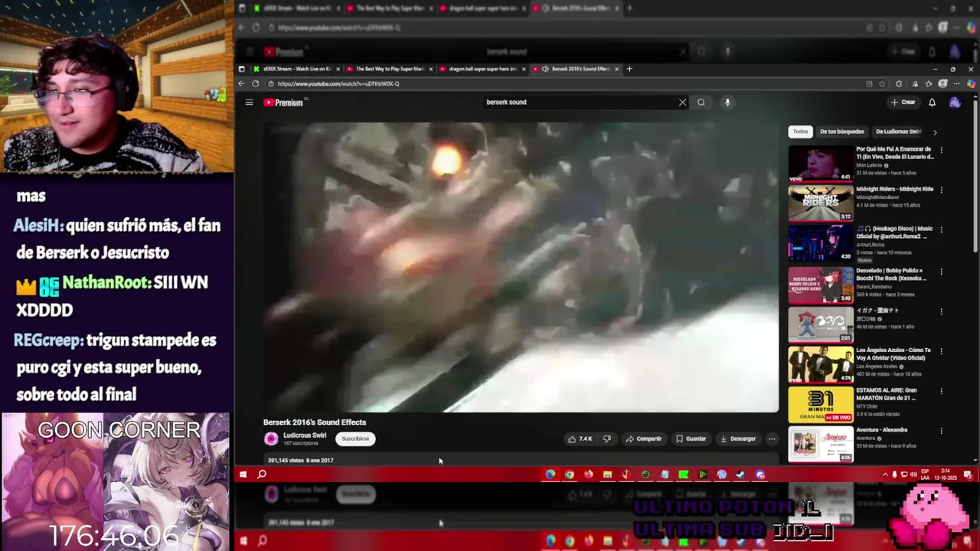Image resolution: width=980 pixels, height=551 pixels.
Task: Expand the system tray hidden icons chevron
Action: pyautogui.click(x=885, y=474)
